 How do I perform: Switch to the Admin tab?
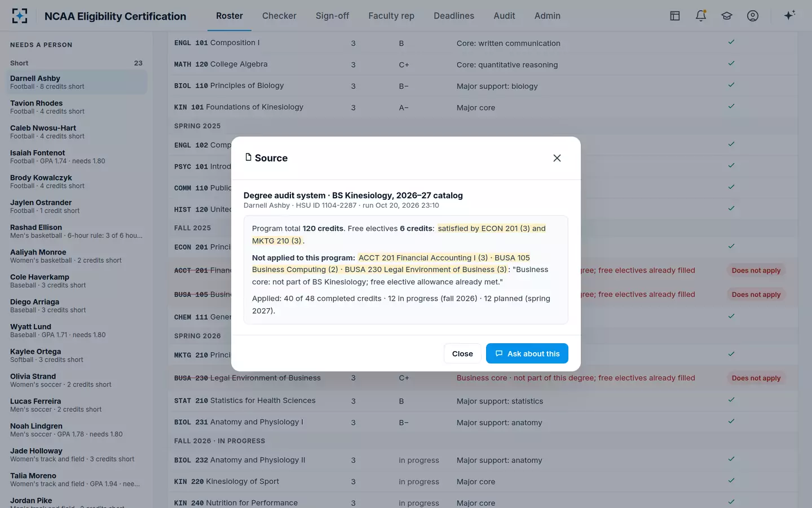[548, 16]
